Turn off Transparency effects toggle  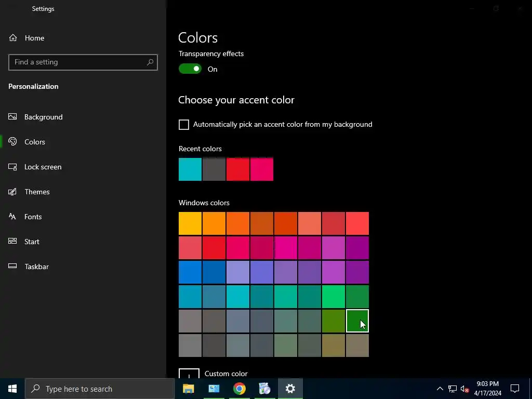pos(190,69)
